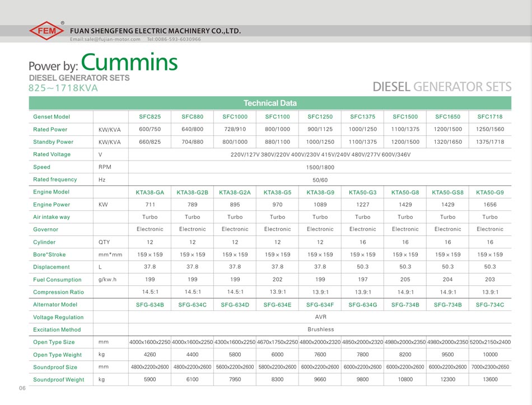Select the SFC880 genset model cell
The image size is (532, 405).
pos(193,116)
